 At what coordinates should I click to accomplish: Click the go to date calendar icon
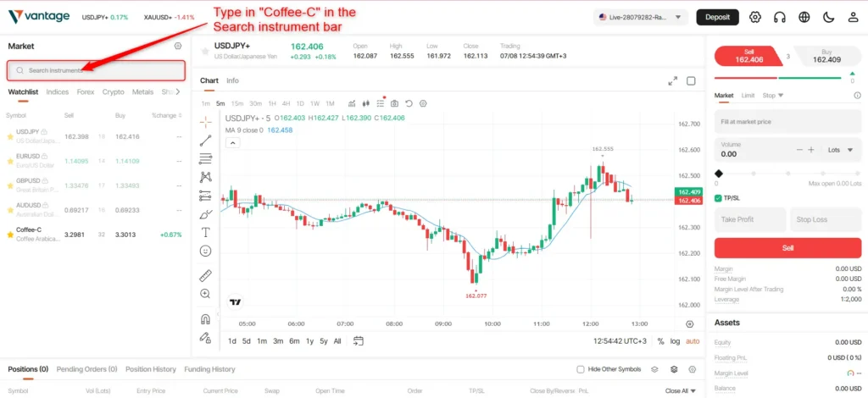[x=359, y=340]
